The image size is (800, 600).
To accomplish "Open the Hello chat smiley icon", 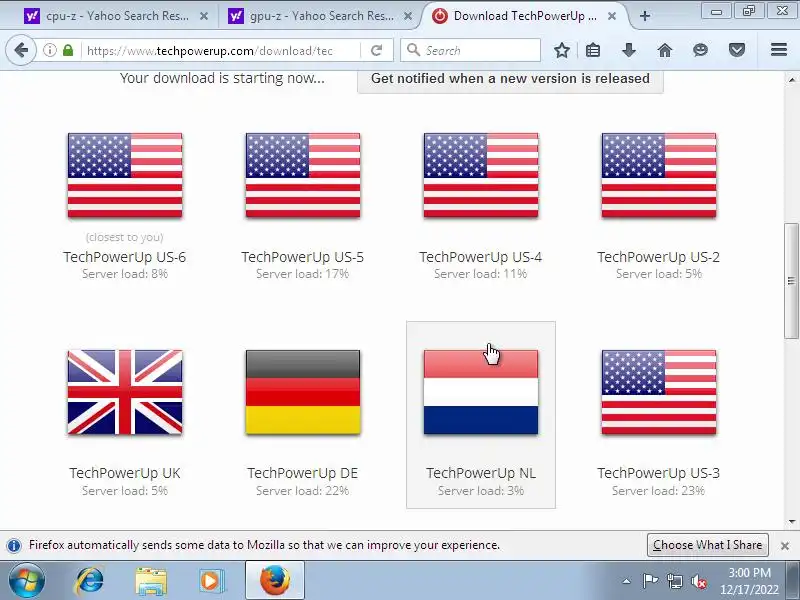I will pos(701,50).
